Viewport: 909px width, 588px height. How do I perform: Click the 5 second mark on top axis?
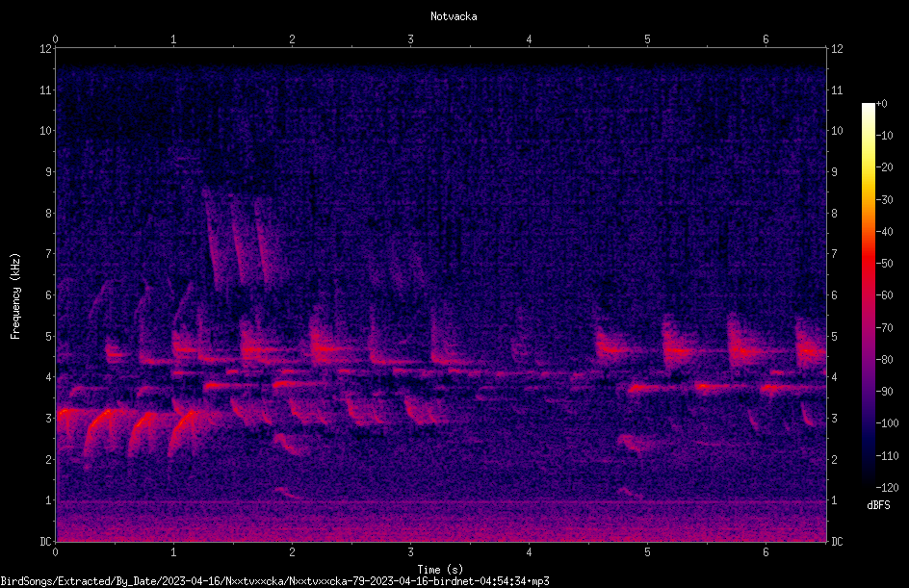click(647, 38)
